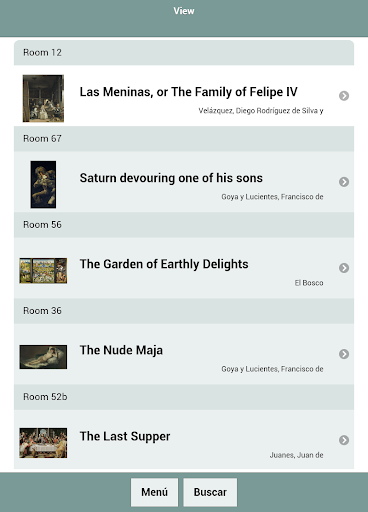The image size is (368, 512).
Task: Select Las Meninas painting thumbnail
Action: click(43, 98)
